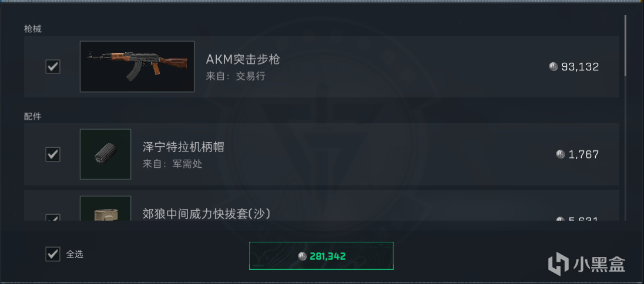Click the AKM rifle thumbnail image
Screen dimensions: 644x284
pos(137,66)
